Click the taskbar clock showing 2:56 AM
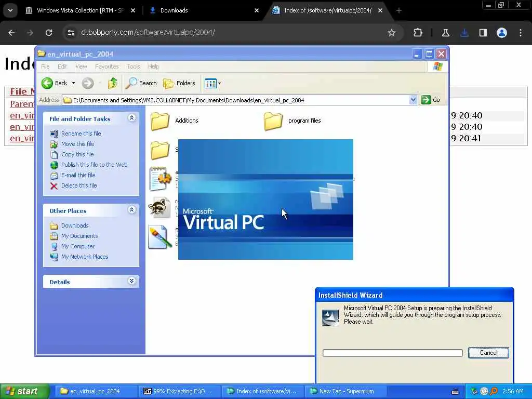The image size is (532, 399). 513,391
